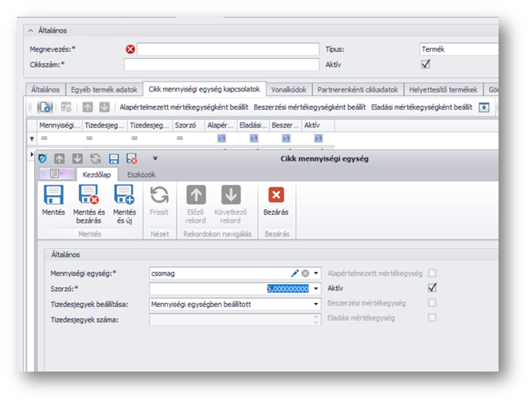
Task: Open the Szorzó field dropdown arrow
Action: click(x=316, y=288)
